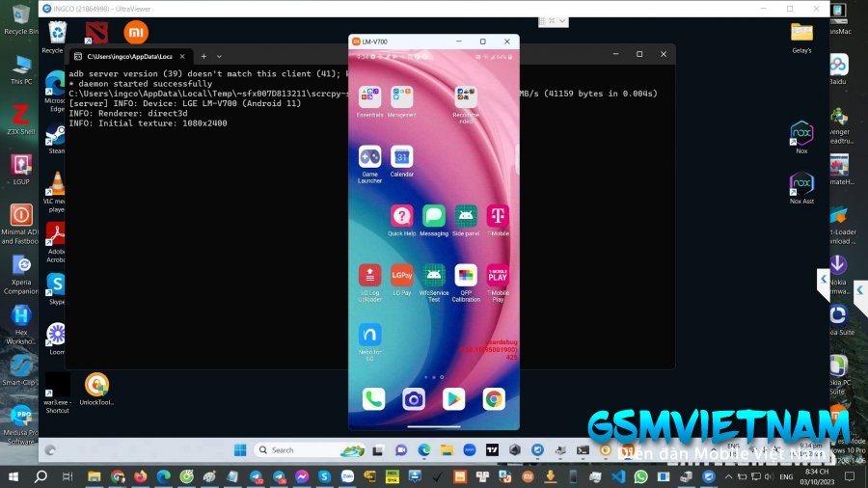
Task: Open Visual Studio Code on host taskbar
Action: click(618, 476)
